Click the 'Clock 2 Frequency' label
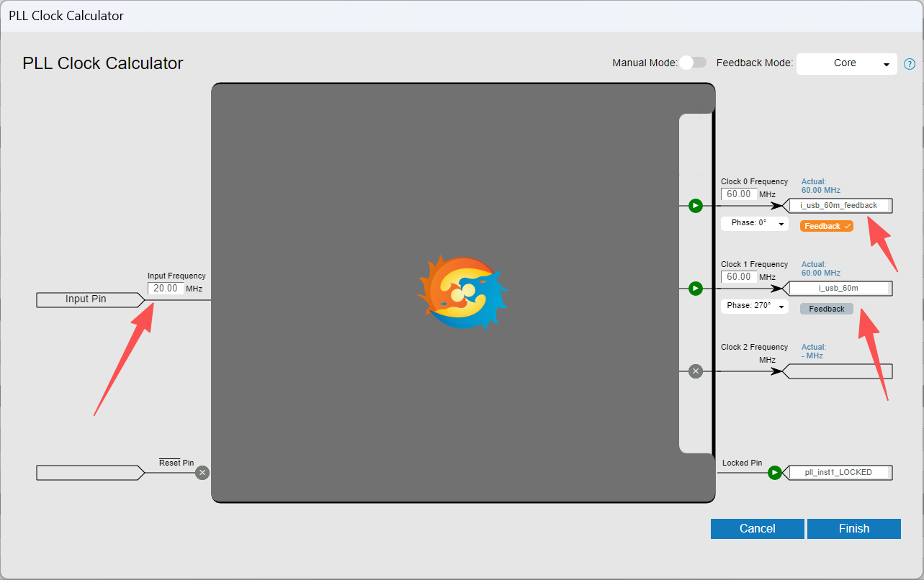 755,347
